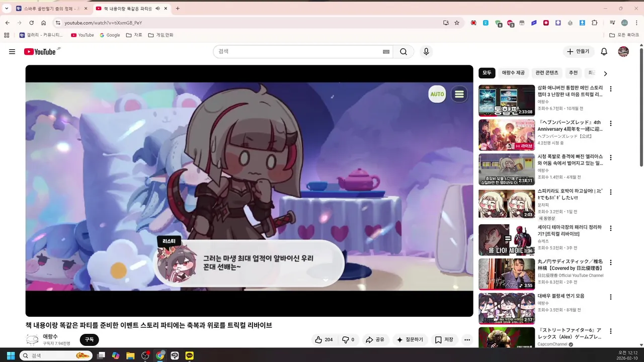Open the YouTube guide hamburger menu
Image resolution: width=644 pixels, height=362 pixels.
click(x=12, y=52)
